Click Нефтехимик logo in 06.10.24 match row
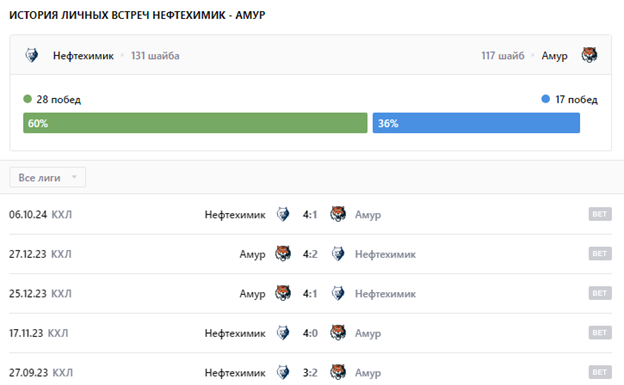The height and width of the screenshot is (385, 624). 283,214
